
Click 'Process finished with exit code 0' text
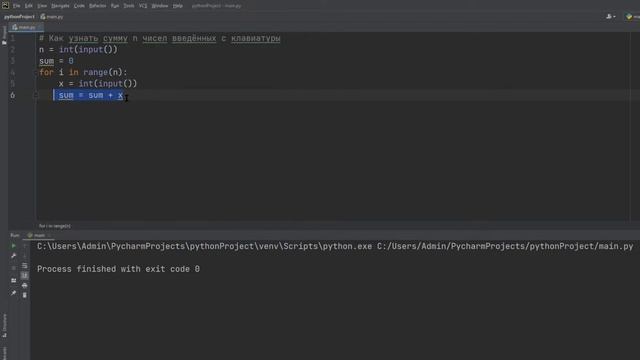coord(118,269)
